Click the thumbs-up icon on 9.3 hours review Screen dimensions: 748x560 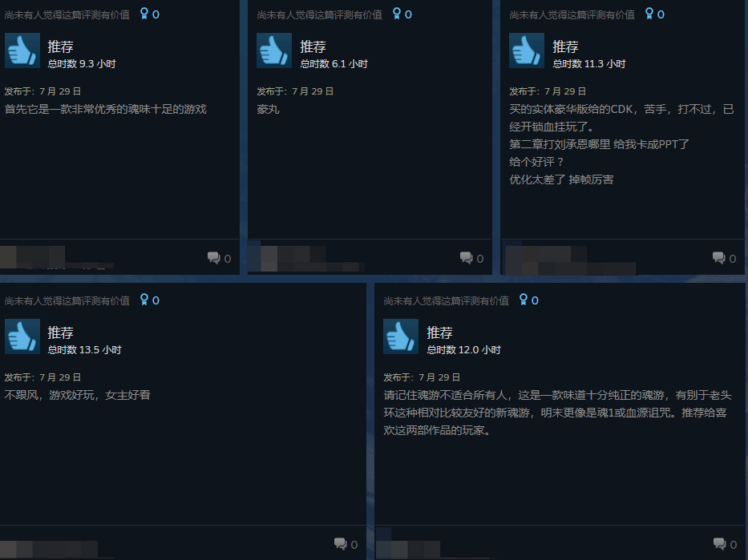click(22, 50)
